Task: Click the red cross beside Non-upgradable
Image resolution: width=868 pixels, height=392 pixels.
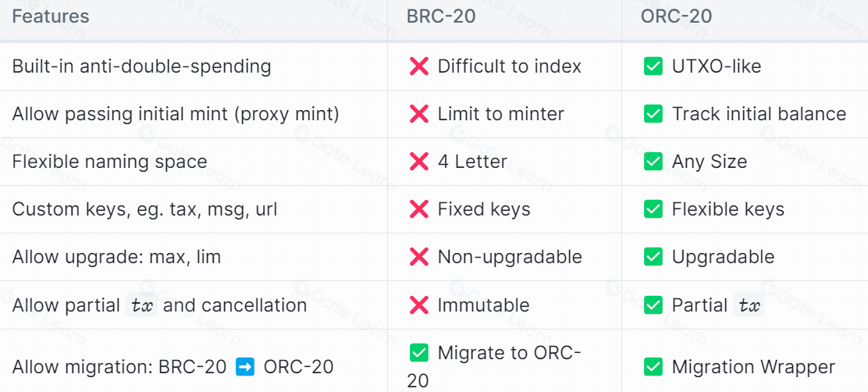Action: click(419, 257)
